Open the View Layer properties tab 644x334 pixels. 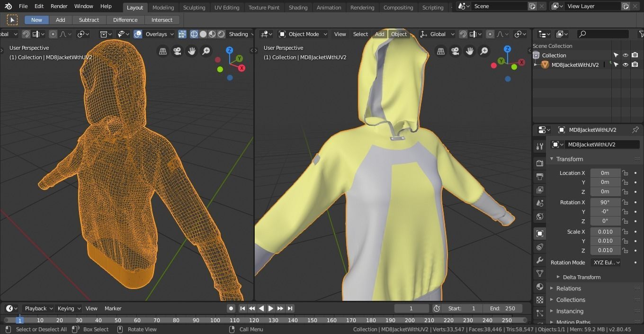[x=539, y=190]
